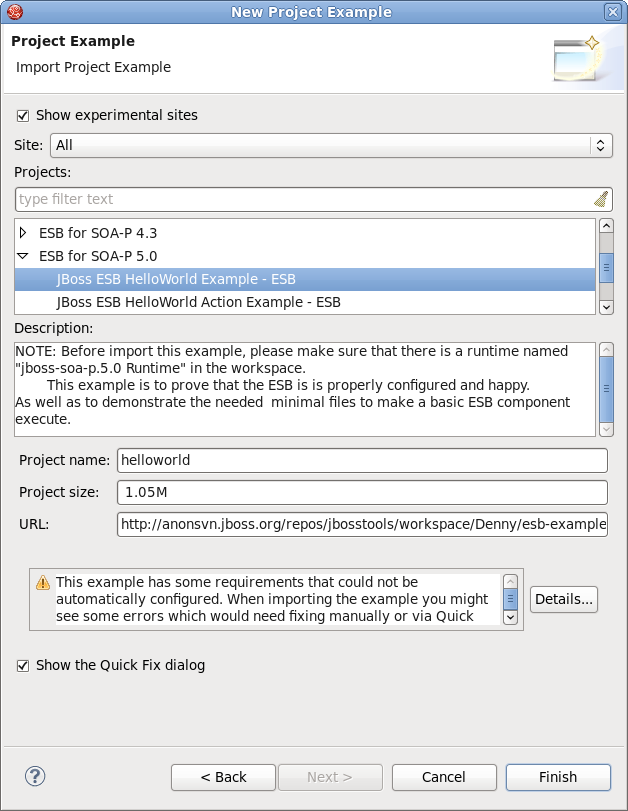Click Finish to import the example
Viewport: 628px width, 811px height.
(558, 777)
